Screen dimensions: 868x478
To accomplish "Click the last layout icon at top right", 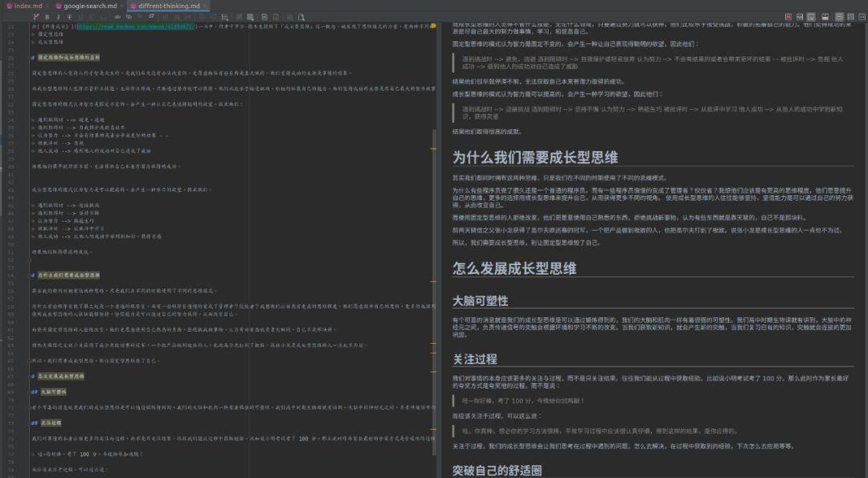I will click(862, 17).
